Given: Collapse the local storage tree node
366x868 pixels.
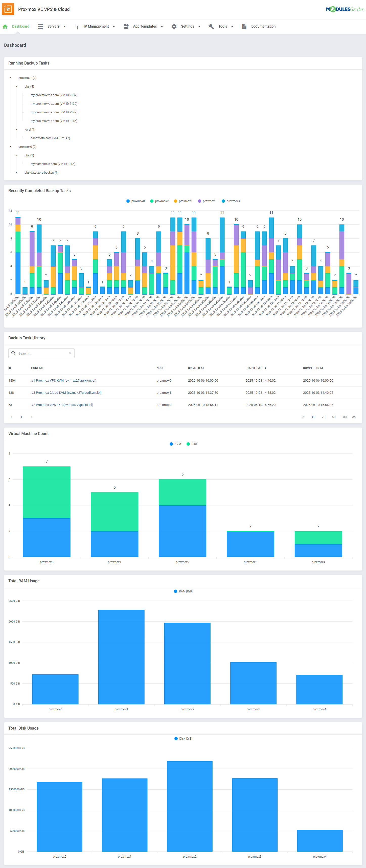Looking at the screenshot, I should click(x=16, y=129).
